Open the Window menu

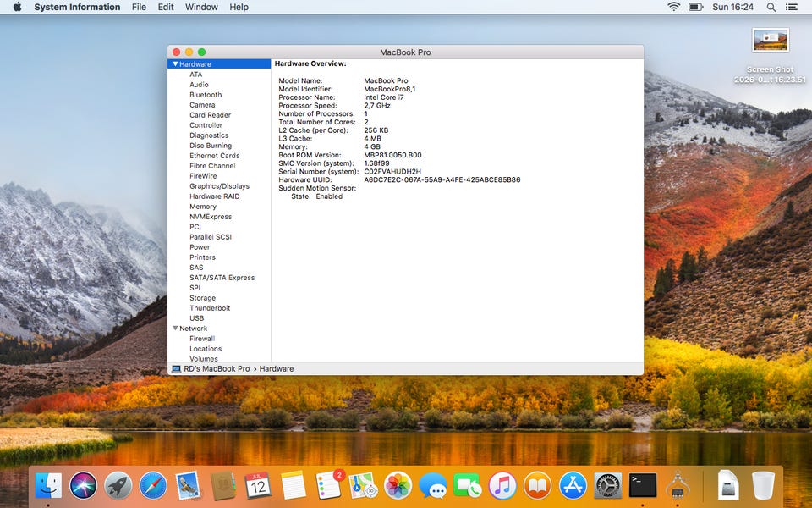201,8
